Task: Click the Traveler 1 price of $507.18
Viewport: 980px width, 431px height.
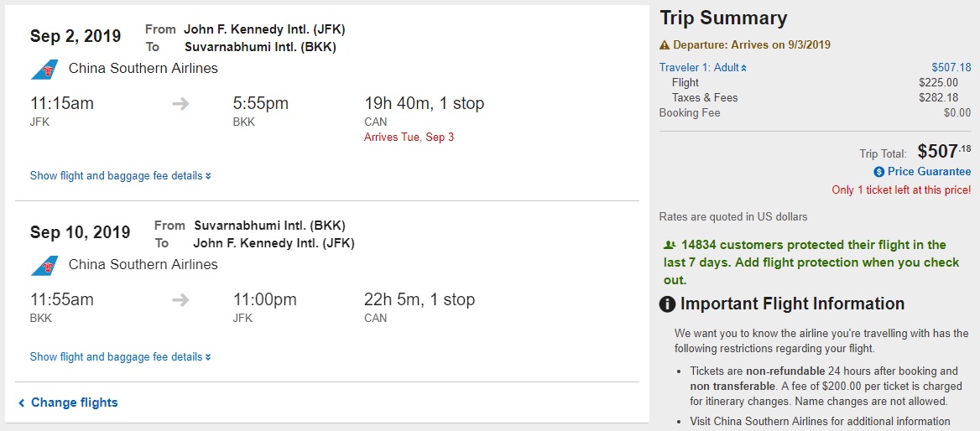Action: [x=951, y=68]
